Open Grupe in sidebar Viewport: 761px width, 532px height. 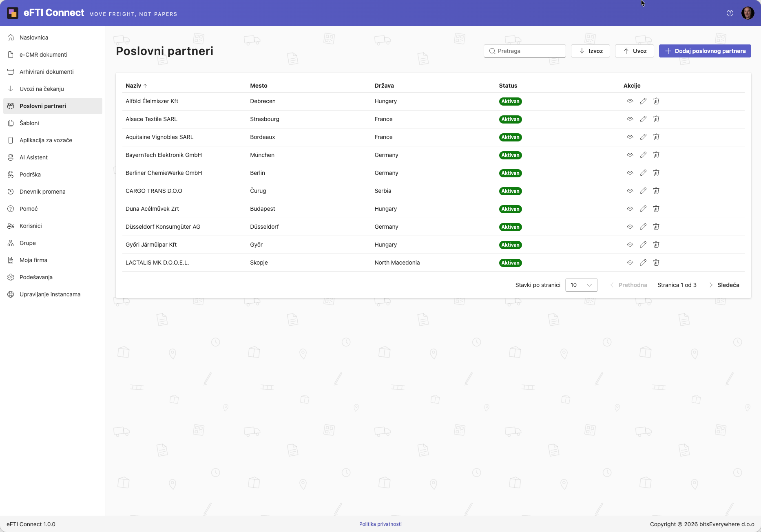pyautogui.click(x=53, y=243)
